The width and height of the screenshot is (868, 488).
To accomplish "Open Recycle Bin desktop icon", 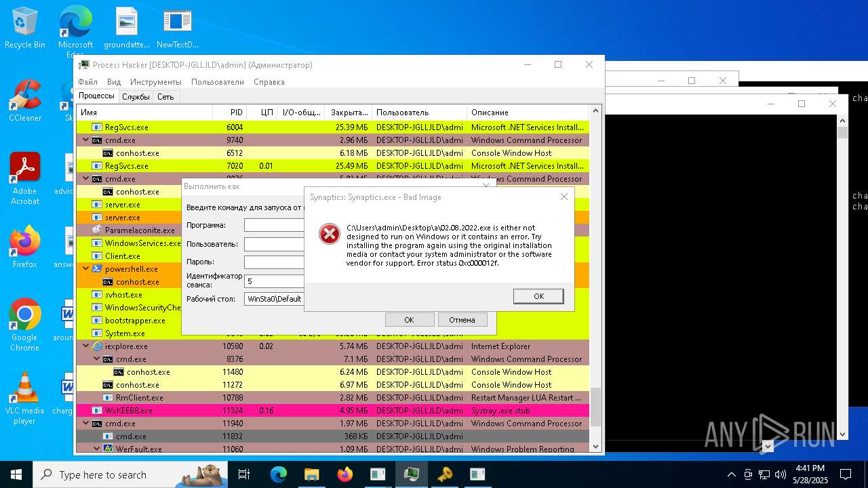I will (25, 27).
